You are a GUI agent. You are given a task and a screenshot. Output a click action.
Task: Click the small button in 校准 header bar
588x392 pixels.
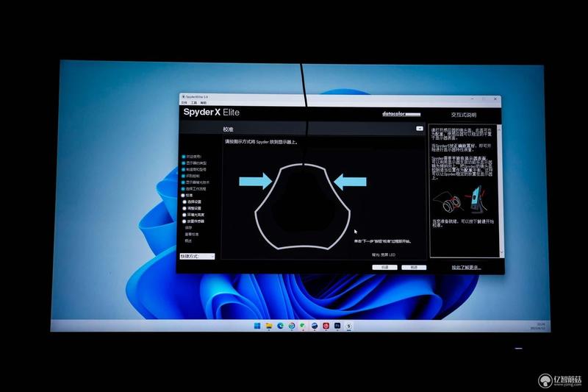(419, 129)
